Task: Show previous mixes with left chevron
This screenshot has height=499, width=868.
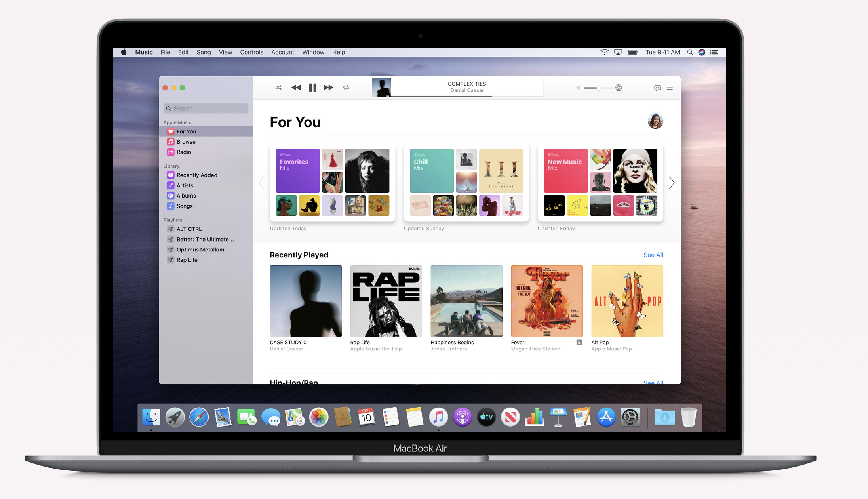Action: coord(261,183)
